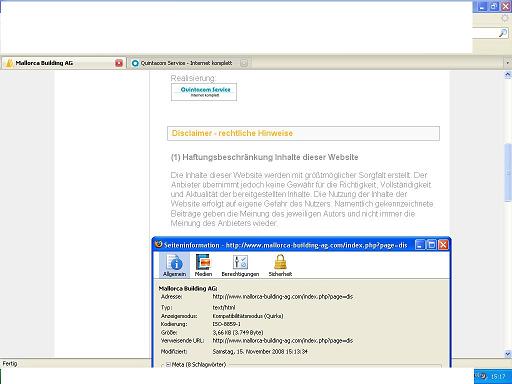
Task: Click the Modifiziert date value
Action: [x=260, y=351]
